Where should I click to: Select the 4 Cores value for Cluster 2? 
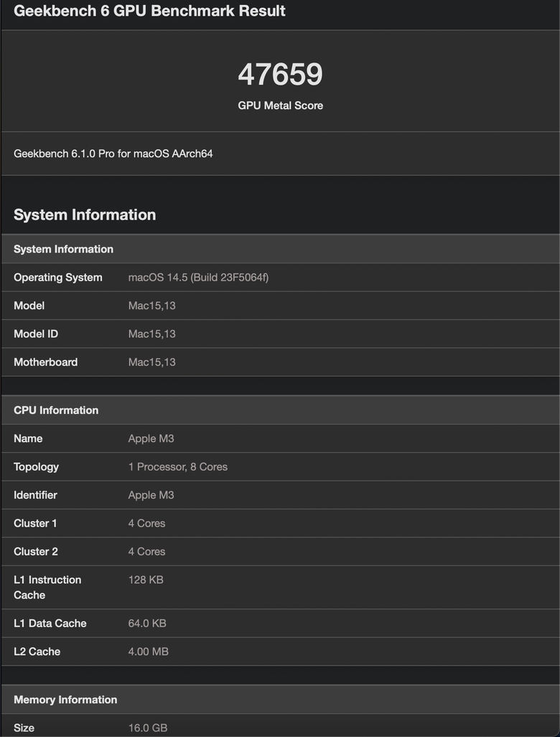coord(146,551)
